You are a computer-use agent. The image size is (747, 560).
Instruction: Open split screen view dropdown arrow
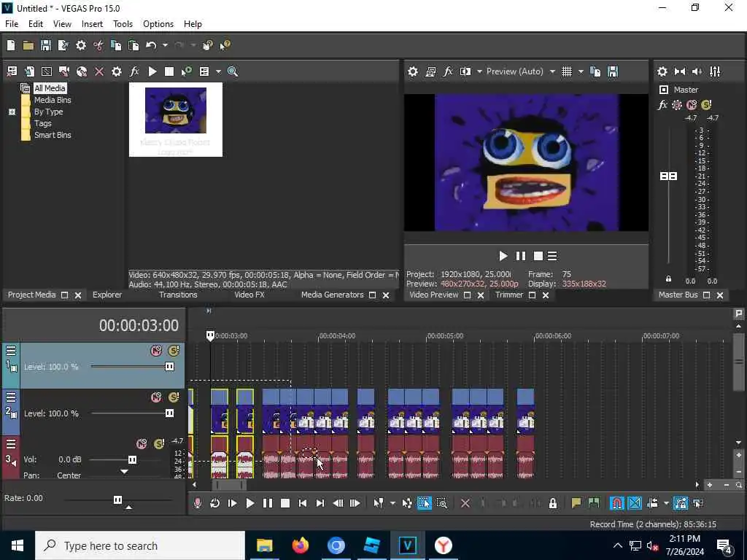pyautogui.click(x=479, y=71)
